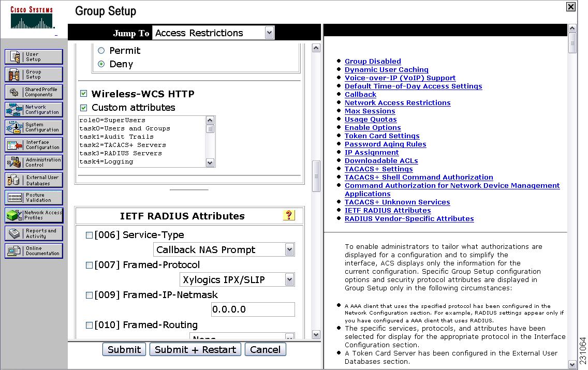The height and width of the screenshot is (370, 588).
Task: Open Interface Configuration section
Action: (34, 145)
